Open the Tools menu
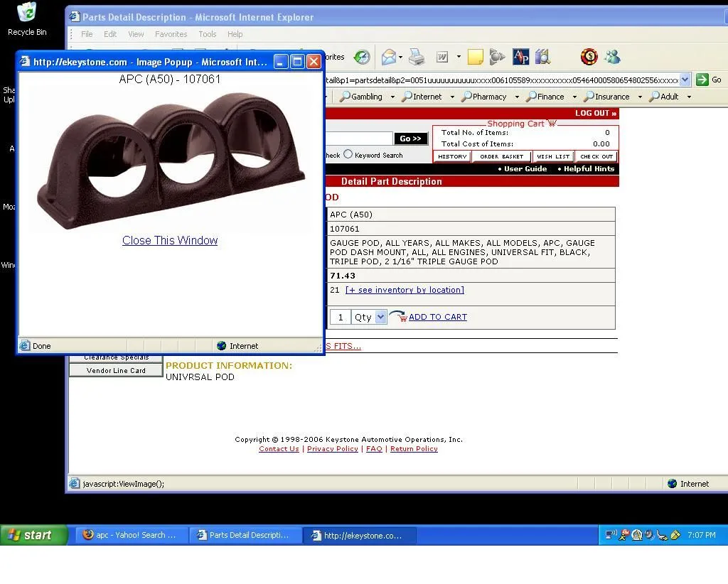The image size is (728, 584). pos(208,34)
